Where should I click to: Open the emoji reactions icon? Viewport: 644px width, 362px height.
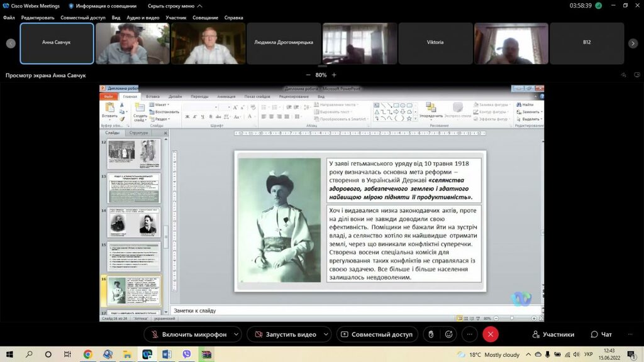coord(449,334)
